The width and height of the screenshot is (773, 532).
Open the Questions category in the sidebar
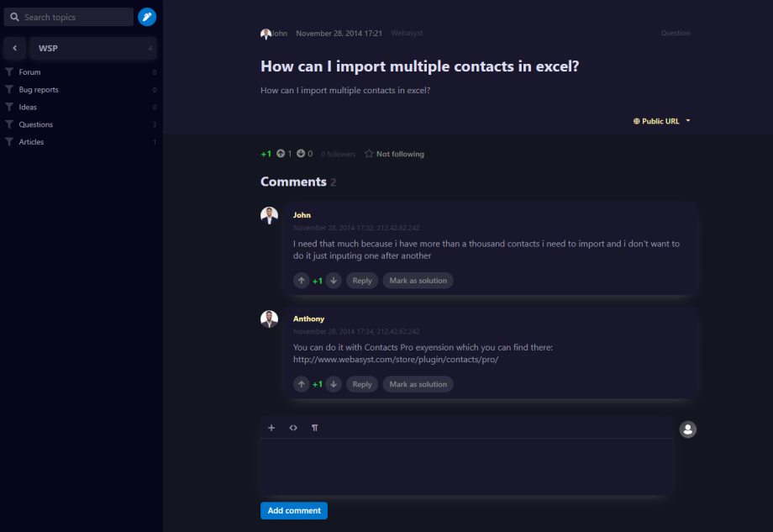point(36,124)
